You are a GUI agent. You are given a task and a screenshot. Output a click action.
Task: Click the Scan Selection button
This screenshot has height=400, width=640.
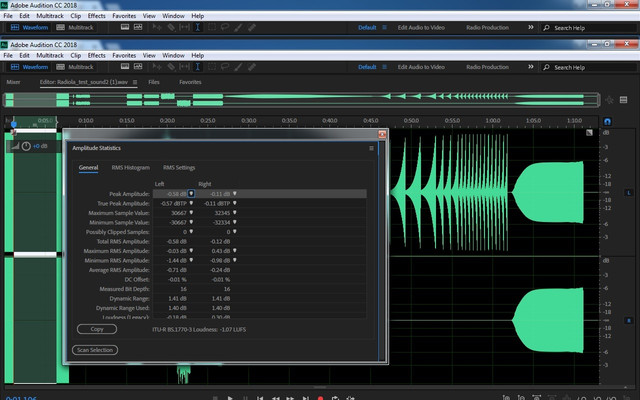coord(95,350)
